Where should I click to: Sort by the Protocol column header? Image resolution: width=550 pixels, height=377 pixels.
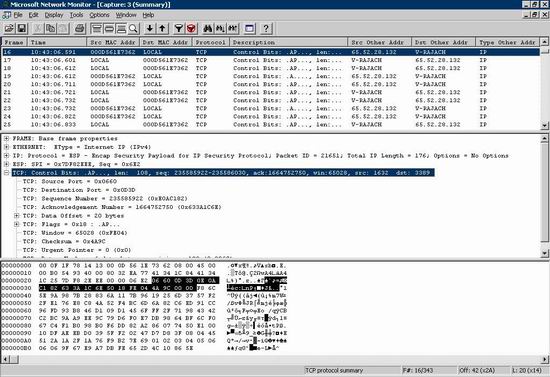[210, 42]
